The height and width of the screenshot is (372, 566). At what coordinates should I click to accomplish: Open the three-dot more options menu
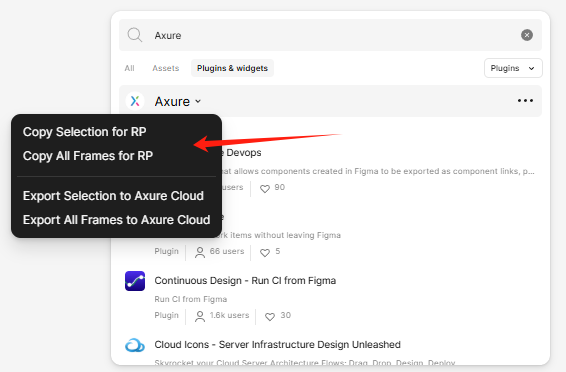tap(525, 101)
